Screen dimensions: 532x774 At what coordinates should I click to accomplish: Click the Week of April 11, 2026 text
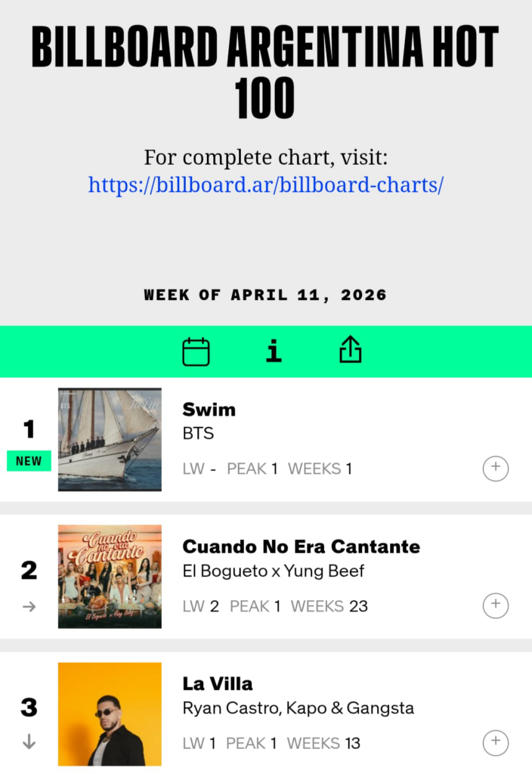(265, 295)
